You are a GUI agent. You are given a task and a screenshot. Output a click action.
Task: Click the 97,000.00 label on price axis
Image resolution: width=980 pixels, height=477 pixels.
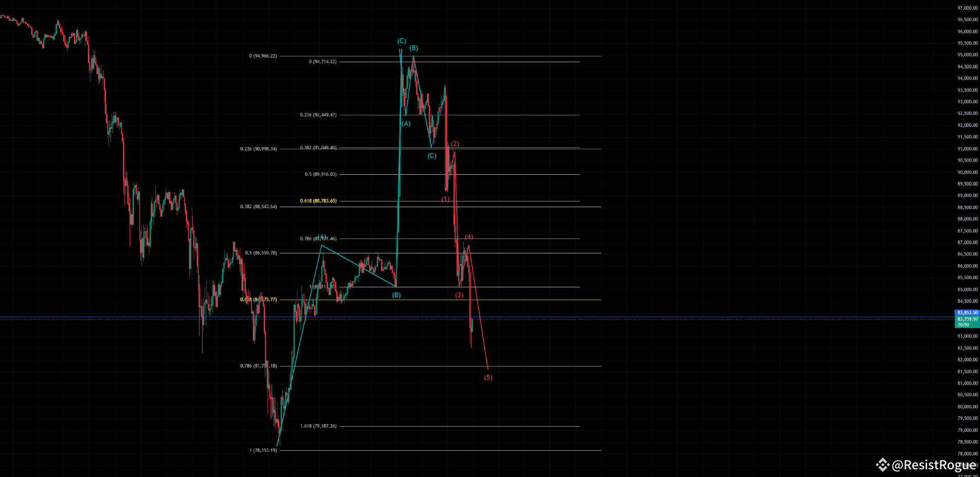click(x=967, y=8)
